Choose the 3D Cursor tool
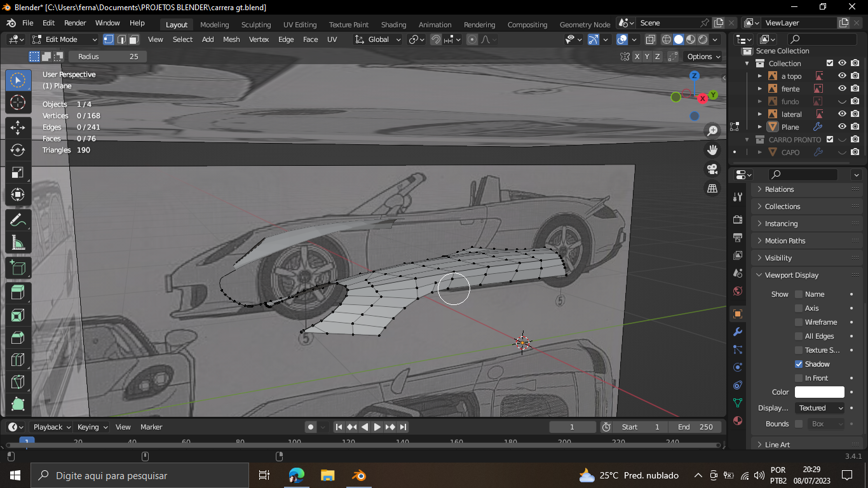The width and height of the screenshot is (868, 488). 18,102
